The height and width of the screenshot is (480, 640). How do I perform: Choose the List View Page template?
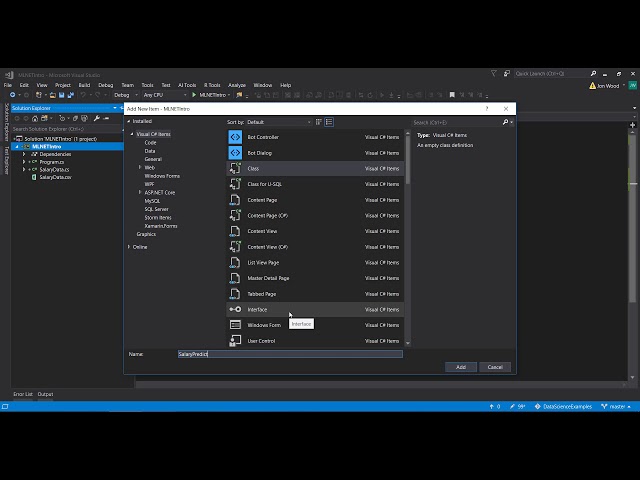point(315,262)
